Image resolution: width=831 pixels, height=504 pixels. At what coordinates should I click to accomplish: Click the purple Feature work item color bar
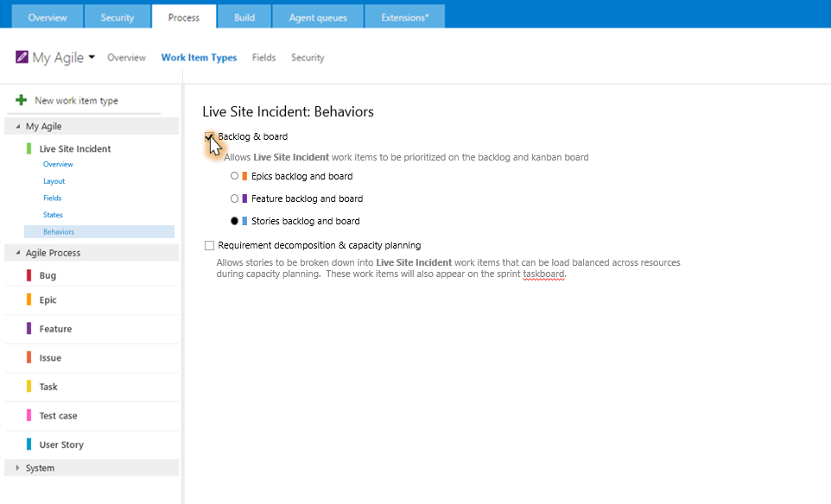[29, 328]
